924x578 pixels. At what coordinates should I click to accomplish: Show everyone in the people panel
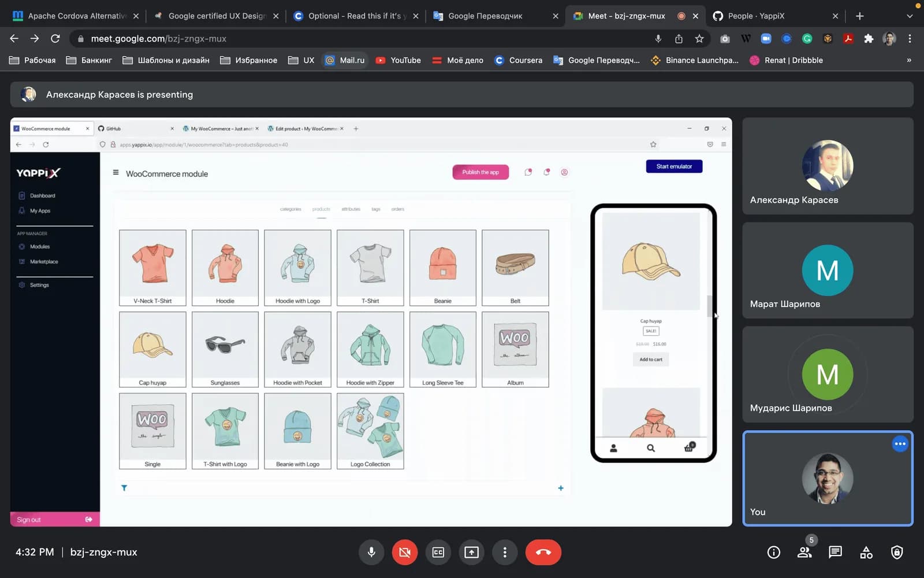pyautogui.click(x=804, y=553)
